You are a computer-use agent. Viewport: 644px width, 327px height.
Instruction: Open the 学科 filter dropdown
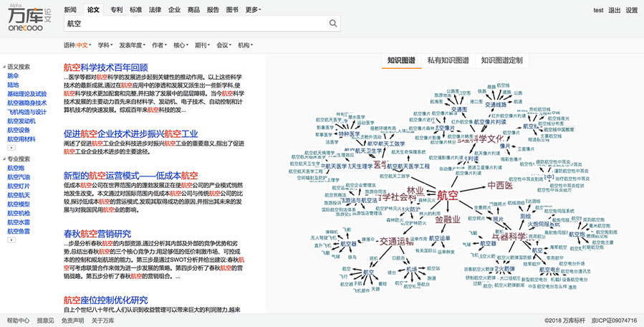point(105,44)
